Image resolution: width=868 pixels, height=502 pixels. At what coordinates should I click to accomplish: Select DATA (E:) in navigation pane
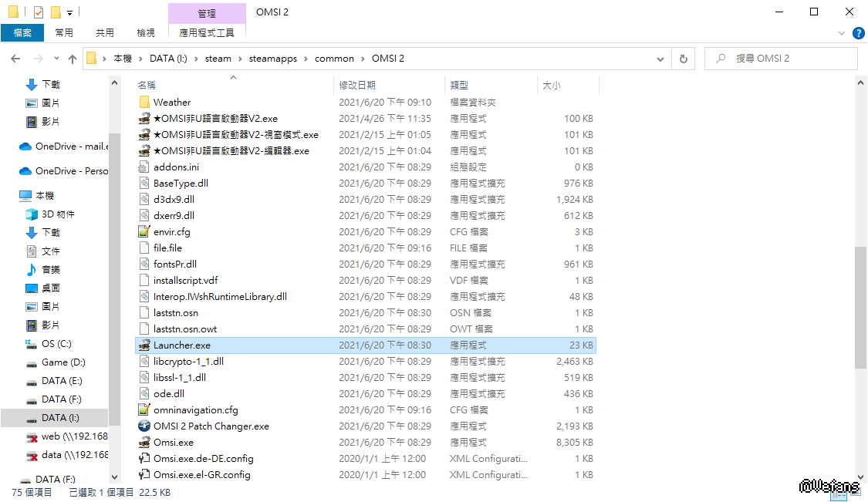pyautogui.click(x=62, y=381)
